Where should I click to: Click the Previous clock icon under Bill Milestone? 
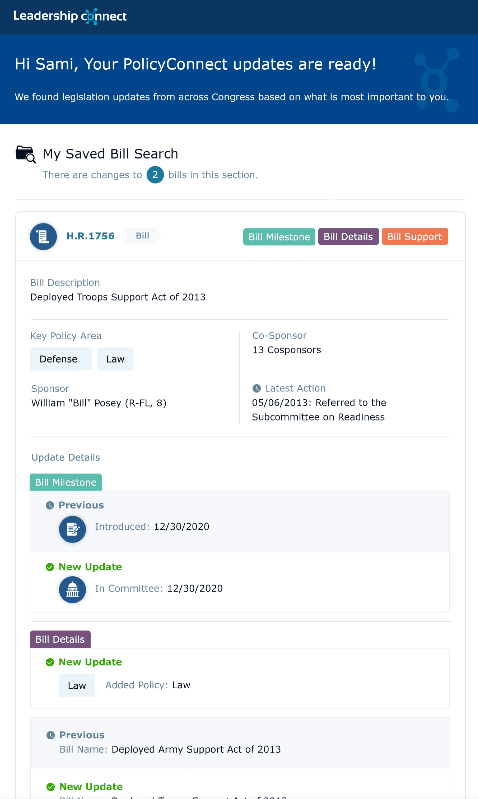[50, 505]
